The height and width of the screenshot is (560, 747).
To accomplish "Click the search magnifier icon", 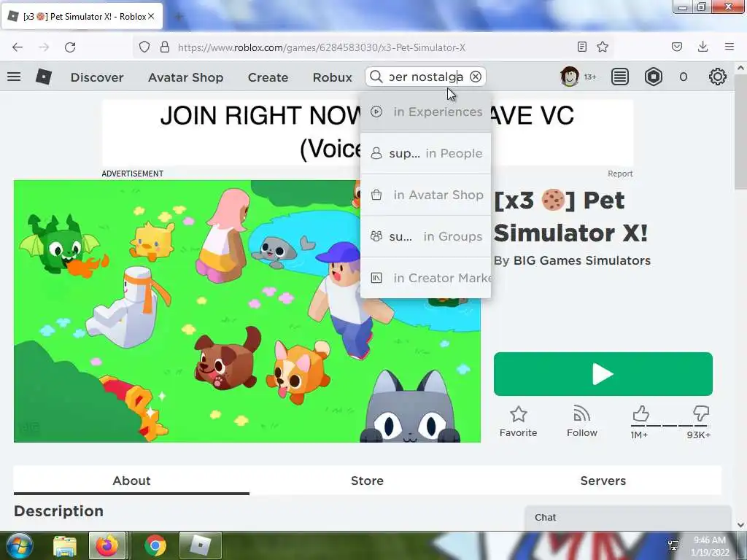I will [376, 77].
